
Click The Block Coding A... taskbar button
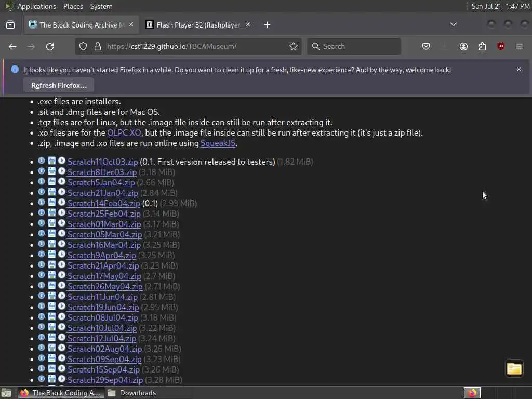point(60,393)
